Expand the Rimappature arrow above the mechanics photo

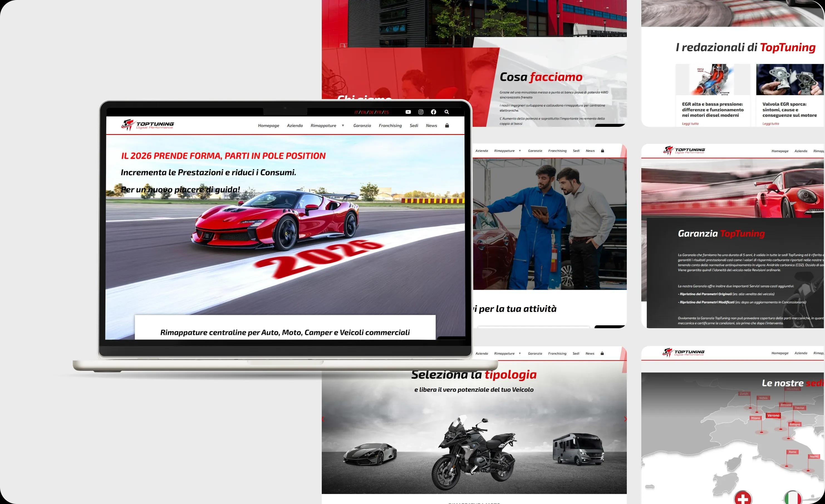520,151
